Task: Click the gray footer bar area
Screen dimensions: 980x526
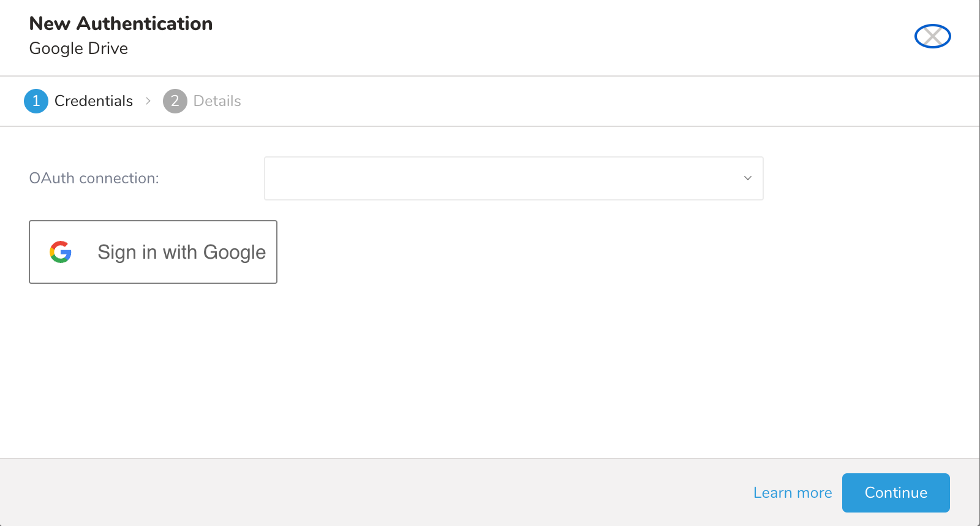Action: [367, 493]
